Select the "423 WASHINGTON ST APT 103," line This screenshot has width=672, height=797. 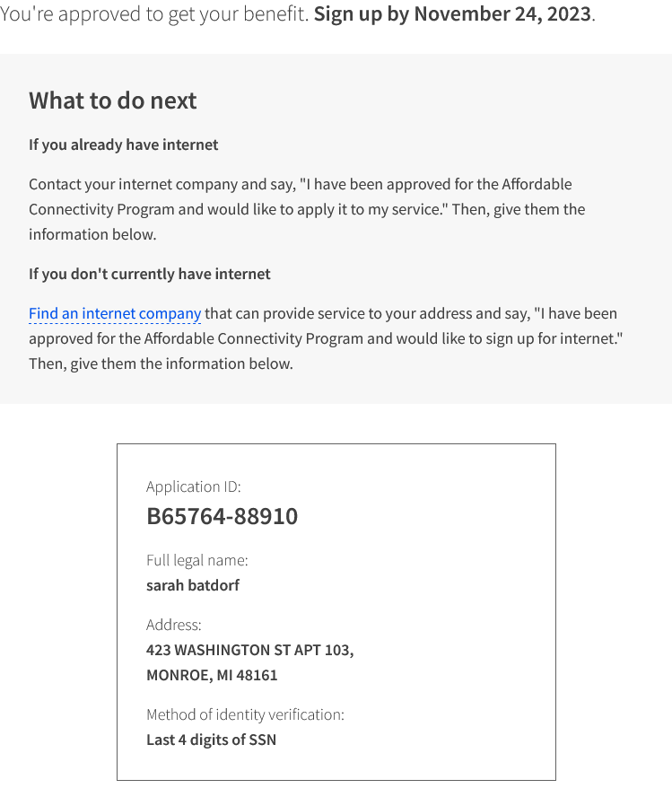(x=250, y=650)
